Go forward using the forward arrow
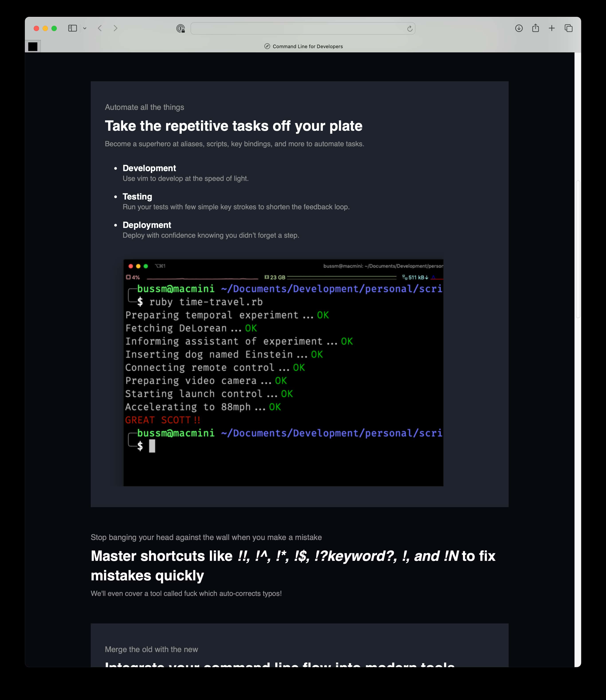The height and width of the screenshot is (700, 606). click(x=116, y=28)
